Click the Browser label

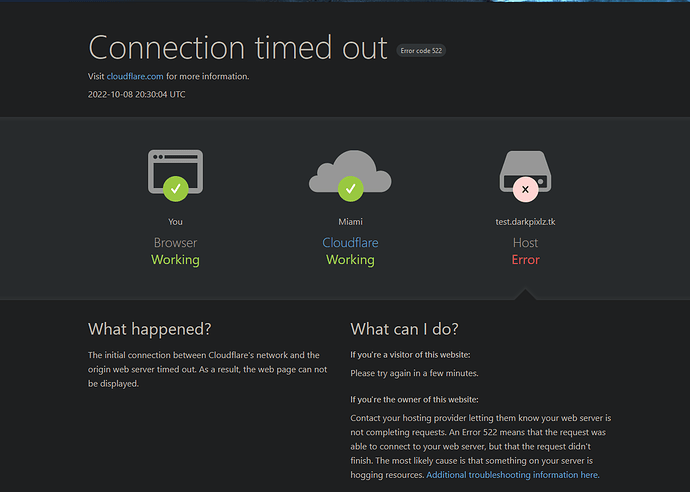(175, 242)
